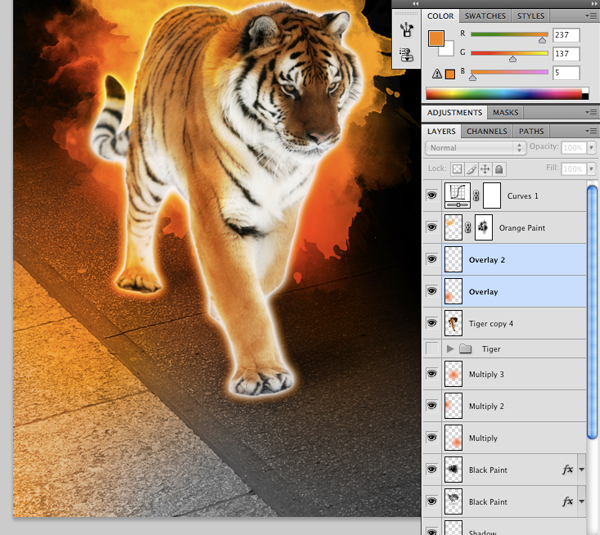
Task: Select the Multiply 3 layer thumbnail
Action: (x=453, y=374)
